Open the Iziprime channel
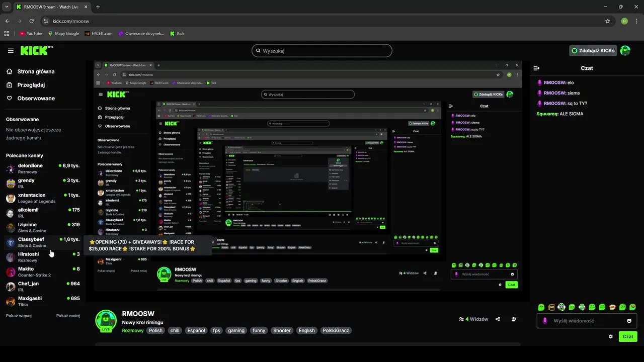The height and width of the screenshot is (362, 644). 43,227
